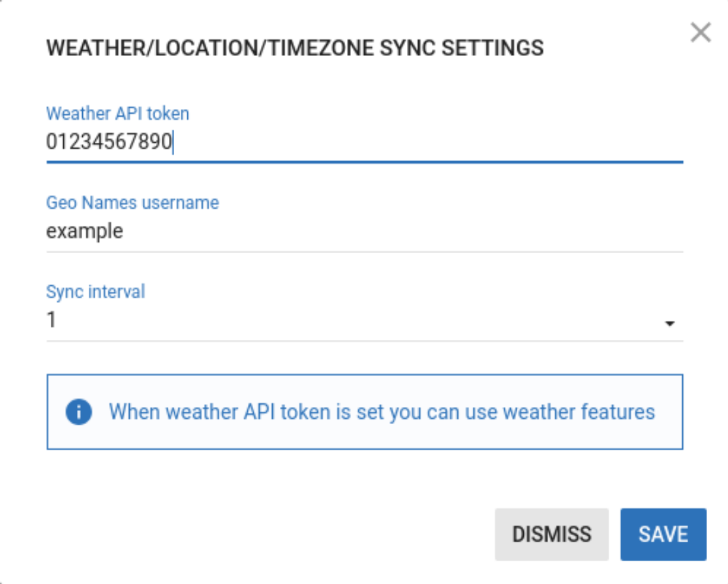The width and height of the screenshot is (728, 584).
Task: Click the blue circular information symbol
Action: [80, 412]
